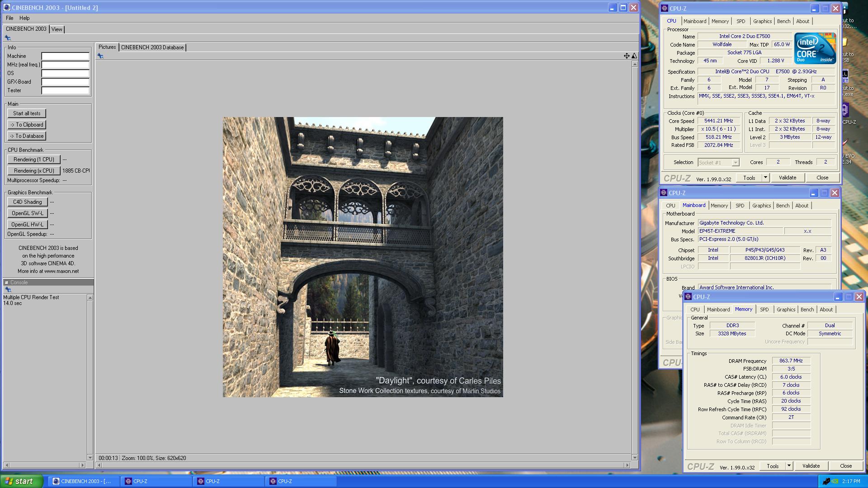Click the Tester input field
This screenshot has height=488, width=868.
click(x=66, y=90)
